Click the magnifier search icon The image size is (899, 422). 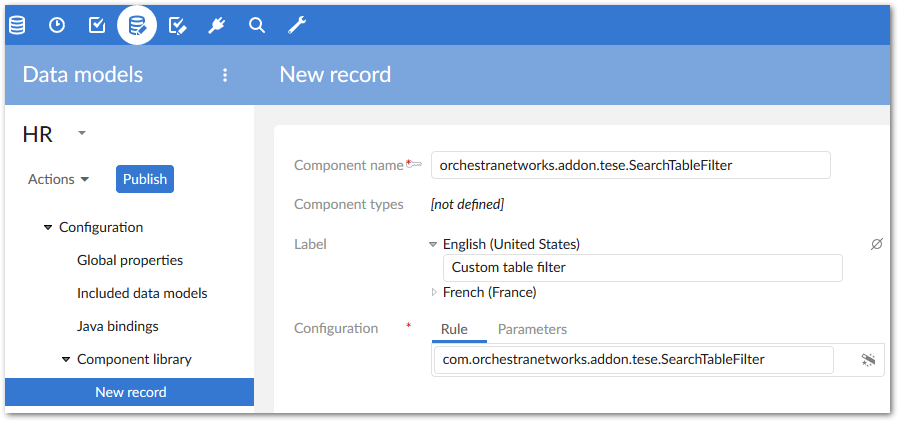[x=257, y=25]
